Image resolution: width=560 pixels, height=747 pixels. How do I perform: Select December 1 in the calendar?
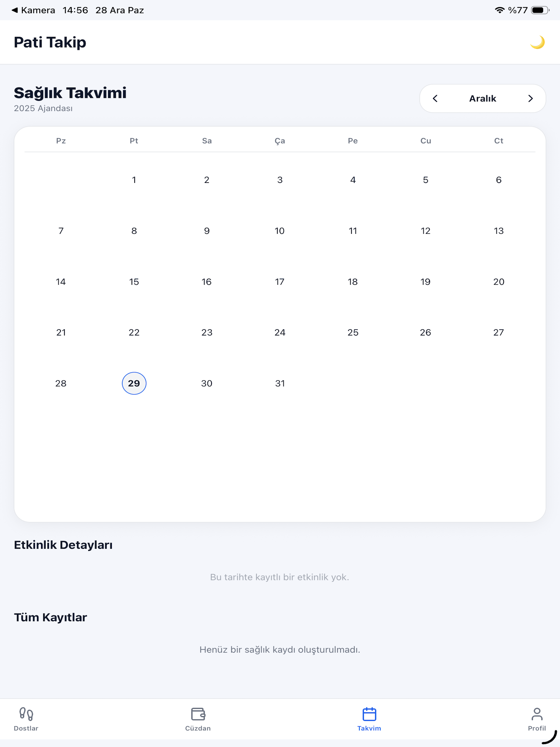pos(134,180)
